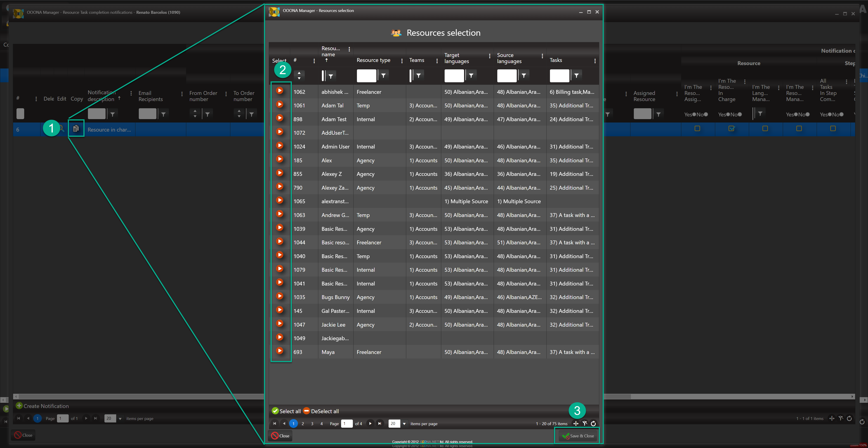Click refresh icon in Resources selection pager

coord(593,424)
